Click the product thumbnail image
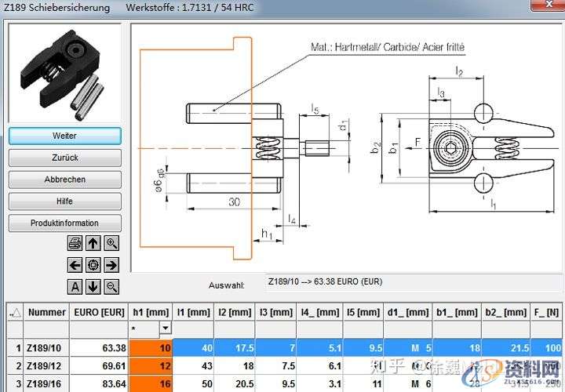 [x=65, y=72]
